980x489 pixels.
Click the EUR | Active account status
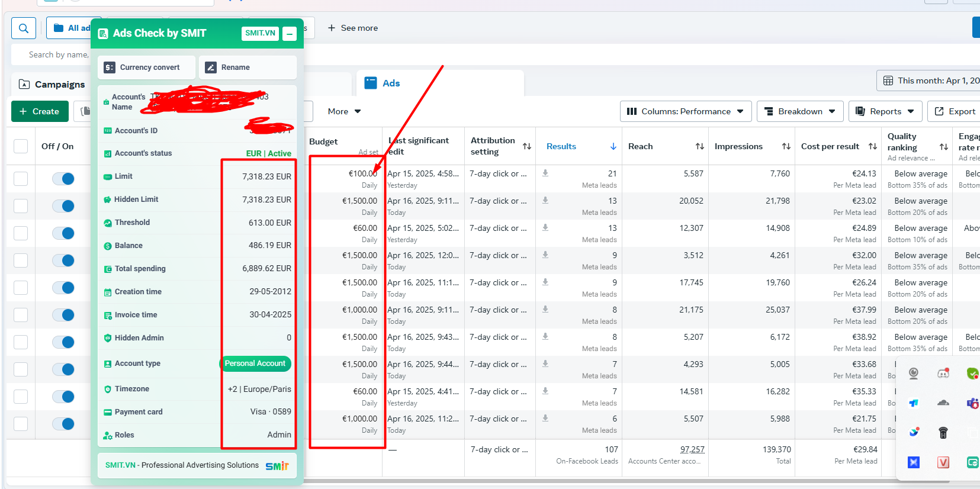tap(269, 153)
